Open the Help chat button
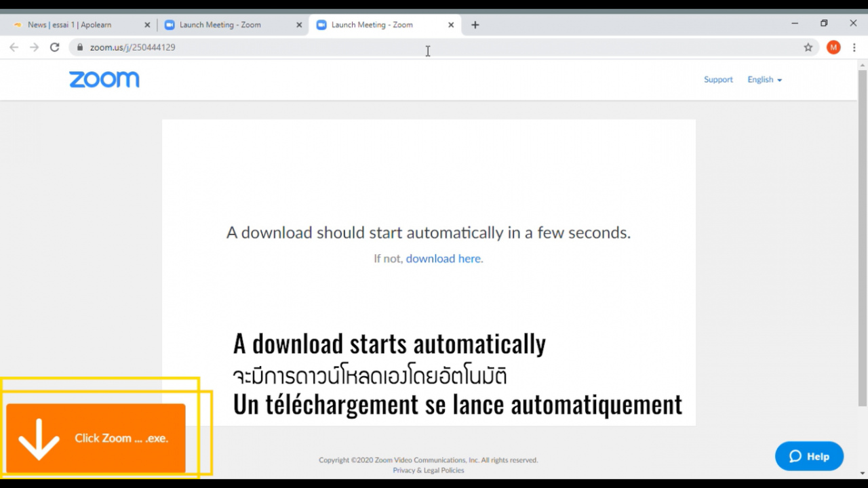Screen dimensions: 868x488 (x=809, y=456)
